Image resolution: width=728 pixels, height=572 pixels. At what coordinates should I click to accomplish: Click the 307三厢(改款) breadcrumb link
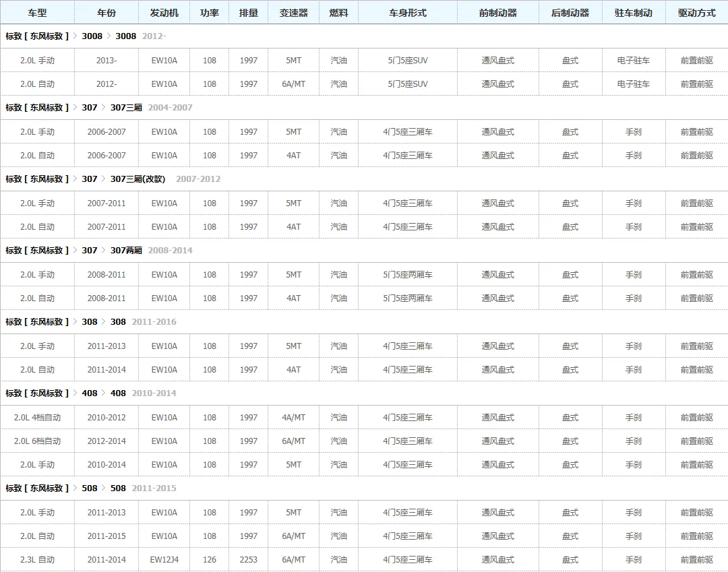pyautogui.click(x=138, y=179)
